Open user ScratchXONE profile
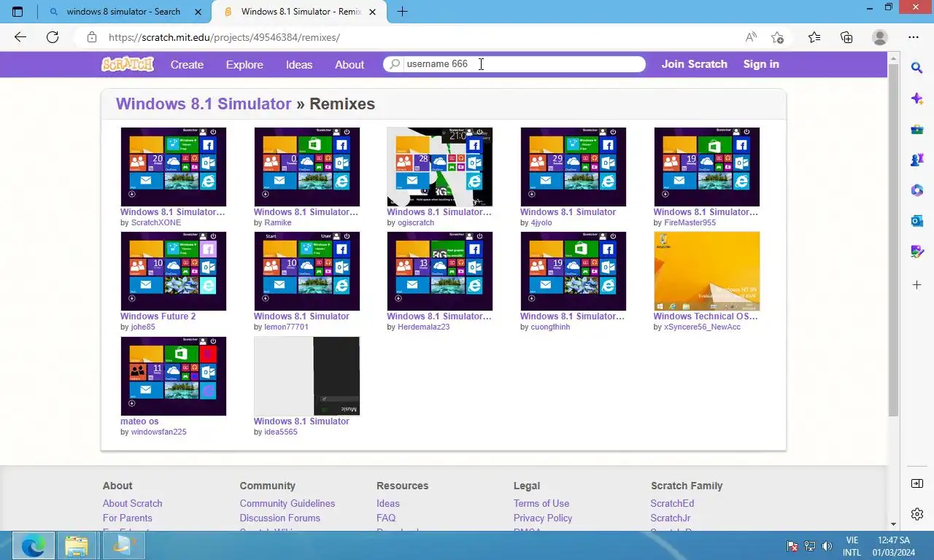The height and width of the screenshot is (560, 934). (x=156, y=223)
